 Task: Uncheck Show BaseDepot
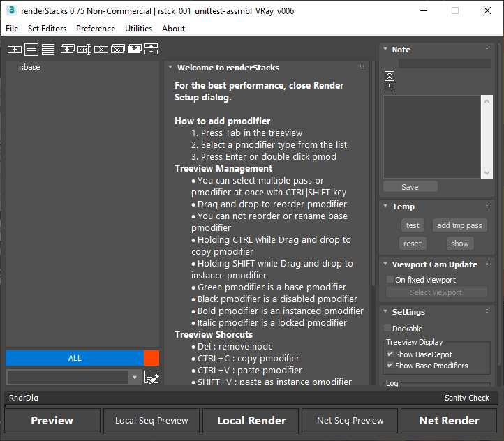click(390, 354)
